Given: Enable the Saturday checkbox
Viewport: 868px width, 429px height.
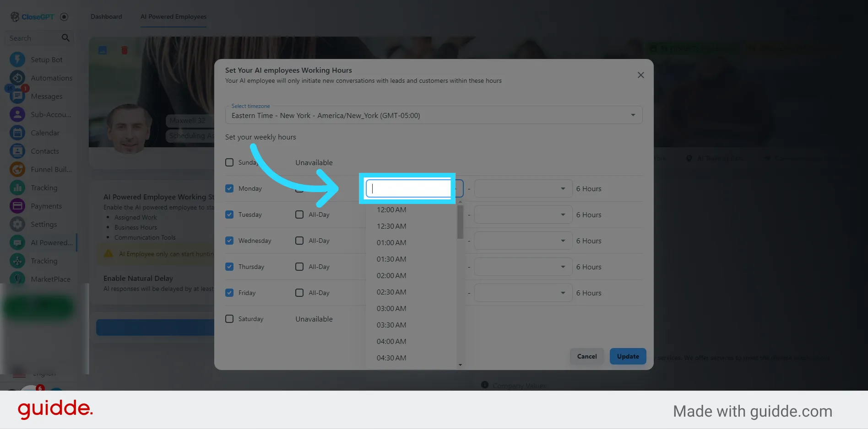Looking at the screenshot, I should click(229, 319).
